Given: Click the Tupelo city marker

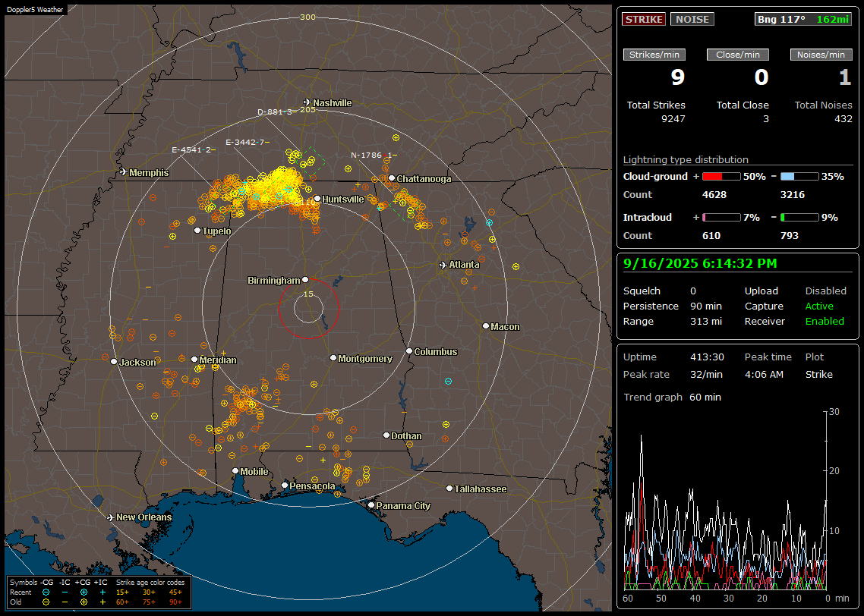Looking at the screenshot, I should [197, 230].
